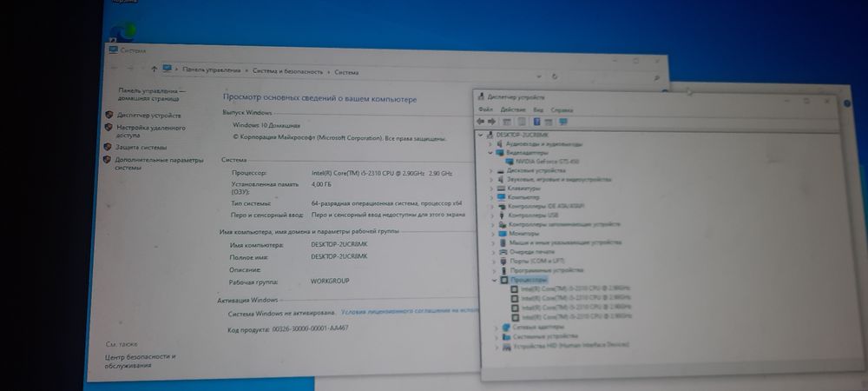
Task: Open Центр безопасности и обслуживания link
Action: point(140,361)
